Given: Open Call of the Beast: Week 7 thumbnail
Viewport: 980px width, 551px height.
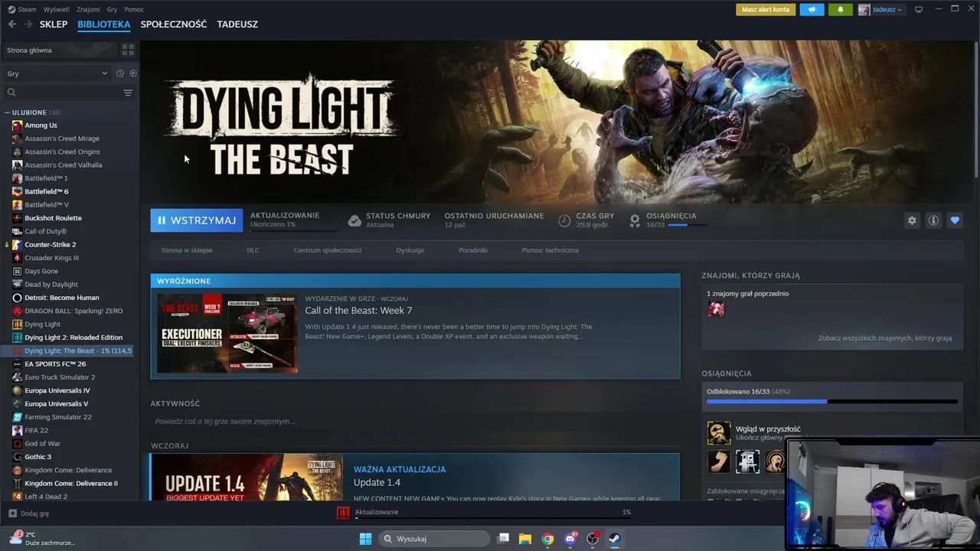Looking at the screenshot, I should click(x=227, y=333).
